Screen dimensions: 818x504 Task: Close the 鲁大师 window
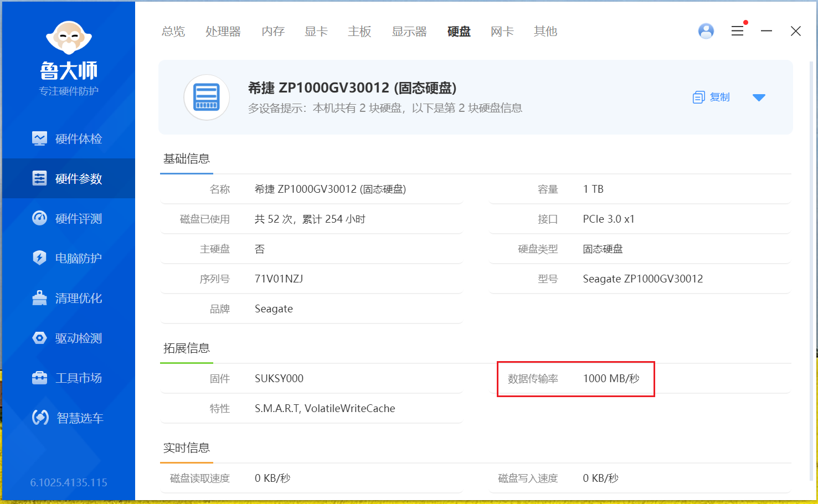(x=796, y=31)
